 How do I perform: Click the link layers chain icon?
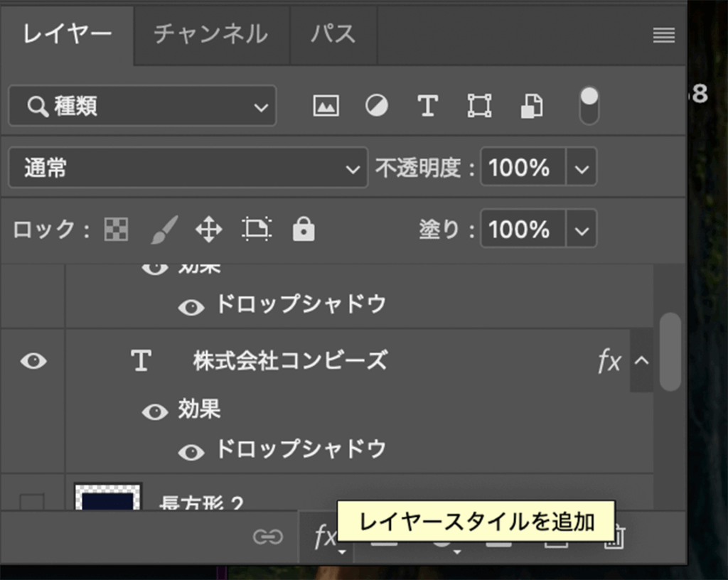(x=268, y=537)
